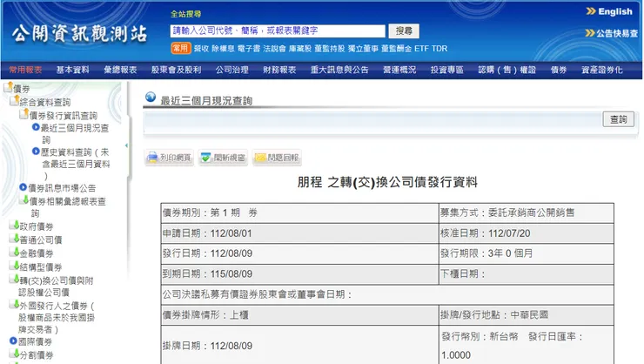Click blue bullet icon beside 國際債券
The height and width of the screenshot is (364, 644).
14,340
